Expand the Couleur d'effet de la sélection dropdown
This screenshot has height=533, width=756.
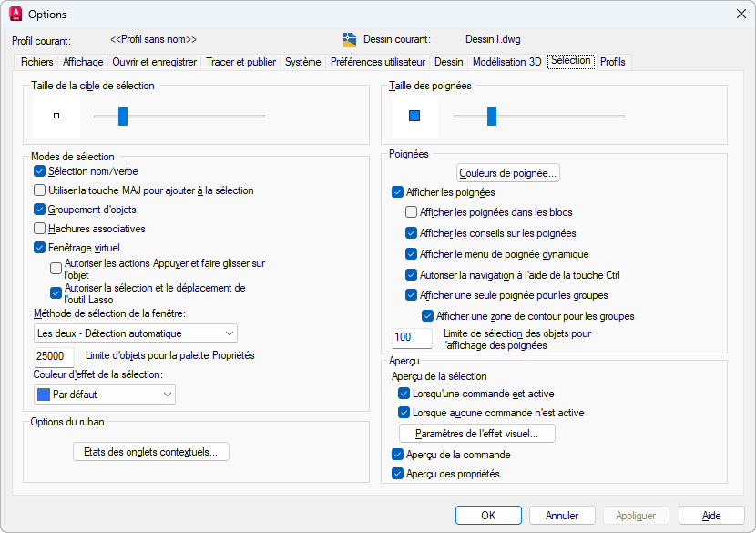(x=104, y=395)
